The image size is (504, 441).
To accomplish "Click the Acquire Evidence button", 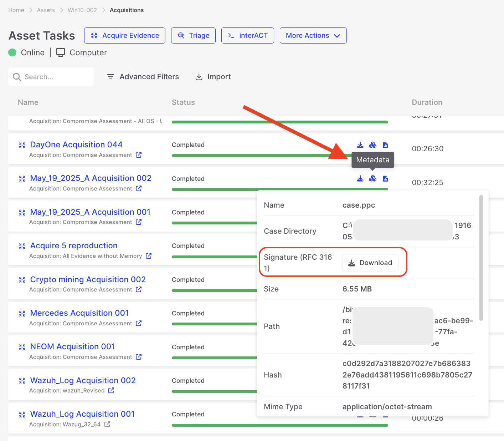I will tap(125, 36).
